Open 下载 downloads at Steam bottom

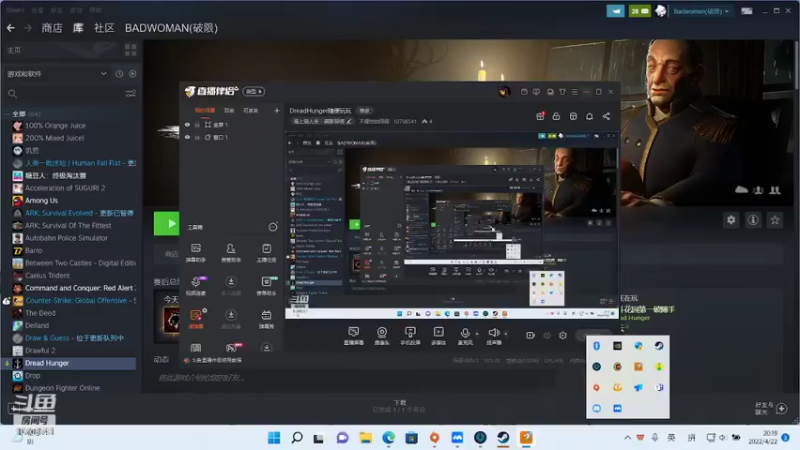click(x=399, y=406)
